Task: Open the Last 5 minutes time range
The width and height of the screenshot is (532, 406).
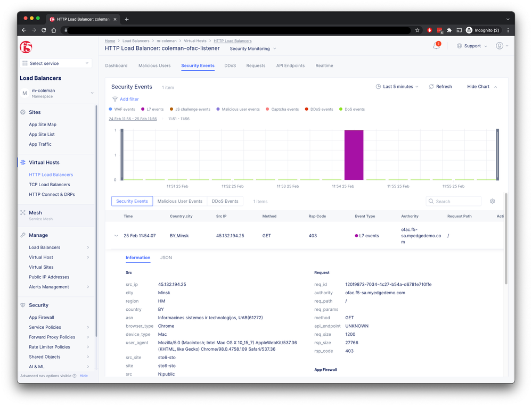Action: 397,87
